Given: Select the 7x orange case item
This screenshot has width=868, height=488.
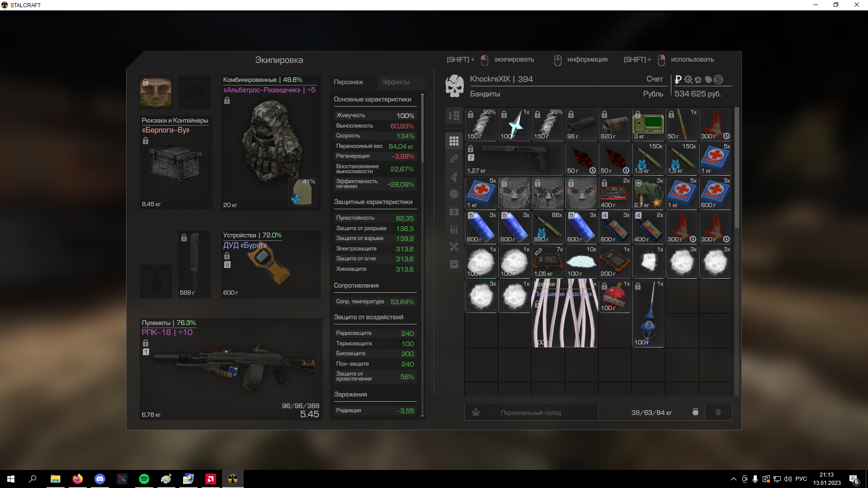Looking at the screenshot, I should pos(548,262).
